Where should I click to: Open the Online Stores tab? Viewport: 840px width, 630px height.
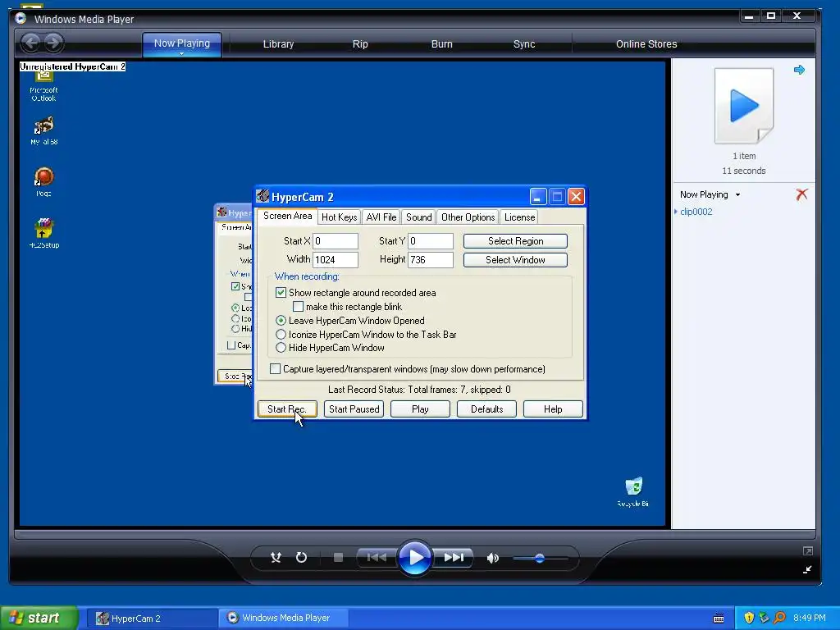pos(646,44)
